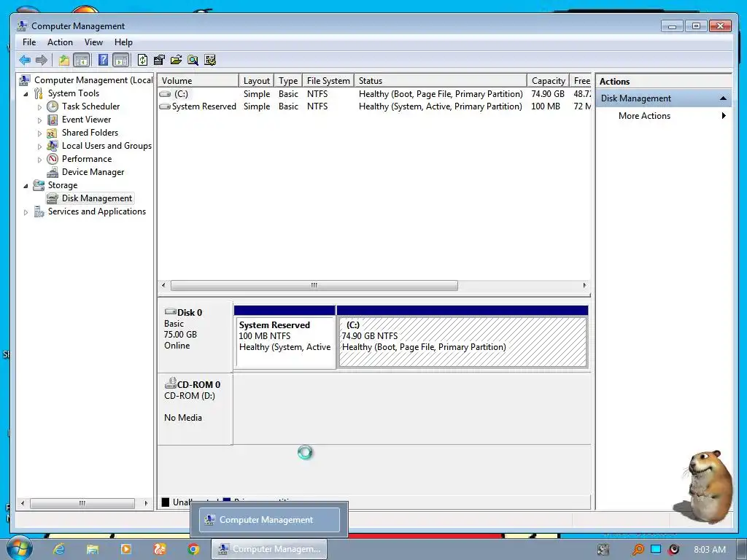Sort by the Layout column header
Image resolution: width=747 pixels, height=560 pixels.
coord(256,80)
